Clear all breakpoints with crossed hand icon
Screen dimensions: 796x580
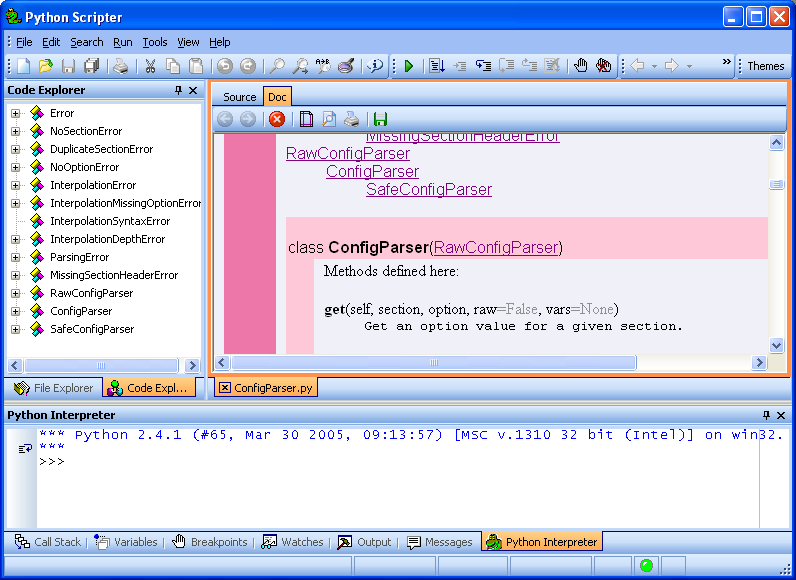(604, 66)
